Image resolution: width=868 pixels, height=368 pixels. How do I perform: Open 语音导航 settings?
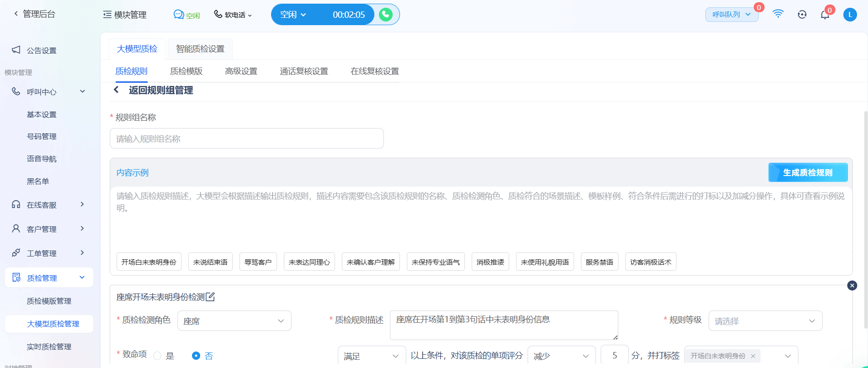pyautogui.click(x=42, y=159)
